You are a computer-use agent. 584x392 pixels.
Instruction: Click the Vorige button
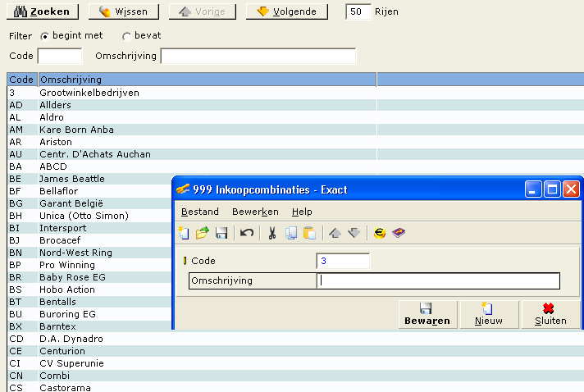pyautogui.click(x=203, y=11)
